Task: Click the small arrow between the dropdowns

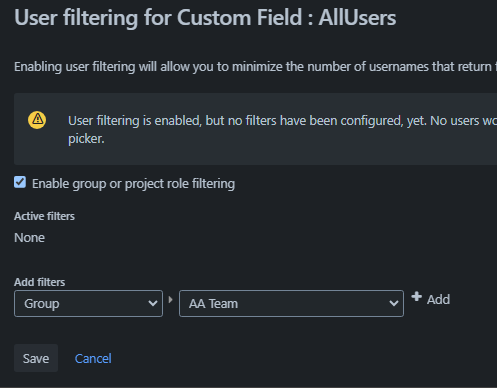Action: click(x=171, y=300)
